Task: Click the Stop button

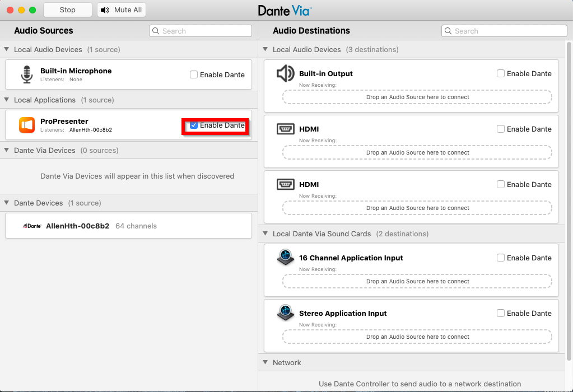Action: [68, 10]
